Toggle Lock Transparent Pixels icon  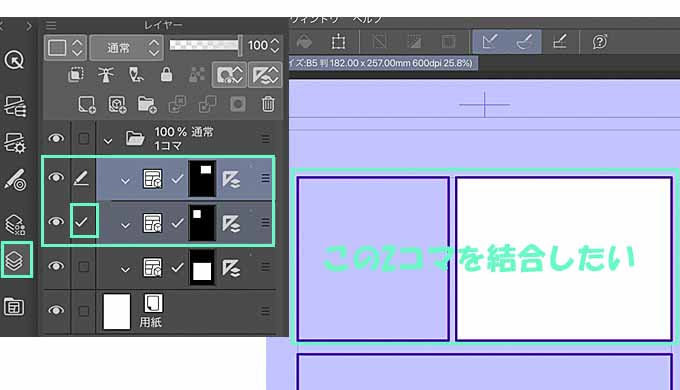click(196, 75)
